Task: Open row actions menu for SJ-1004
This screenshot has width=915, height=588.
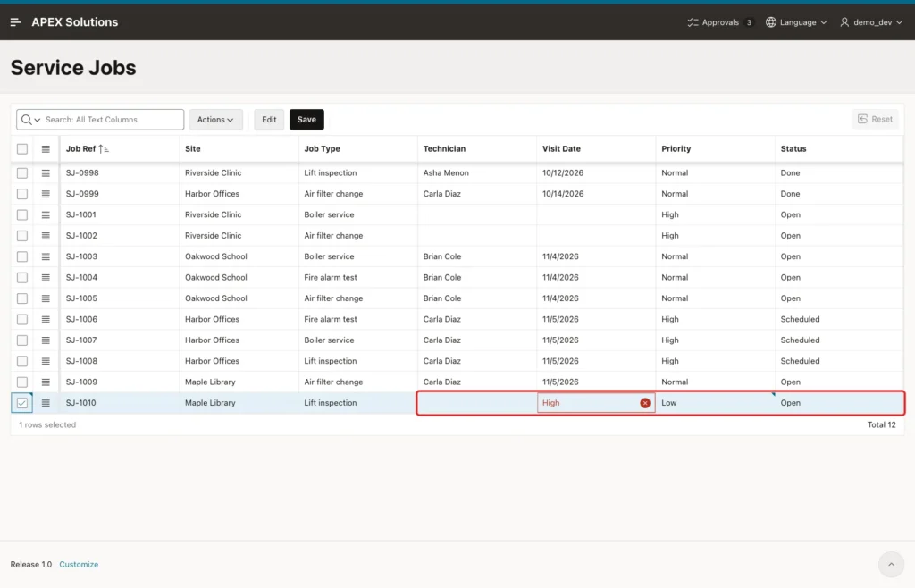Action: (x=46, y=278)
